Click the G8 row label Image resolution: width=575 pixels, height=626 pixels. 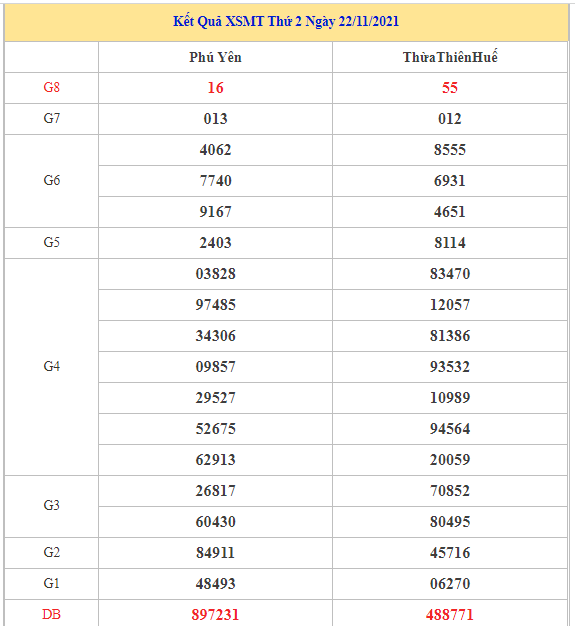(52, 87)
